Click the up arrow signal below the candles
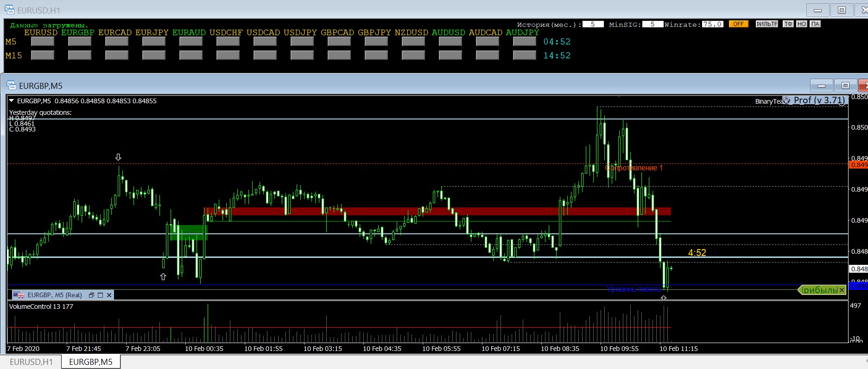This screenshot has height=369, width=868. [x=163, y=277]
